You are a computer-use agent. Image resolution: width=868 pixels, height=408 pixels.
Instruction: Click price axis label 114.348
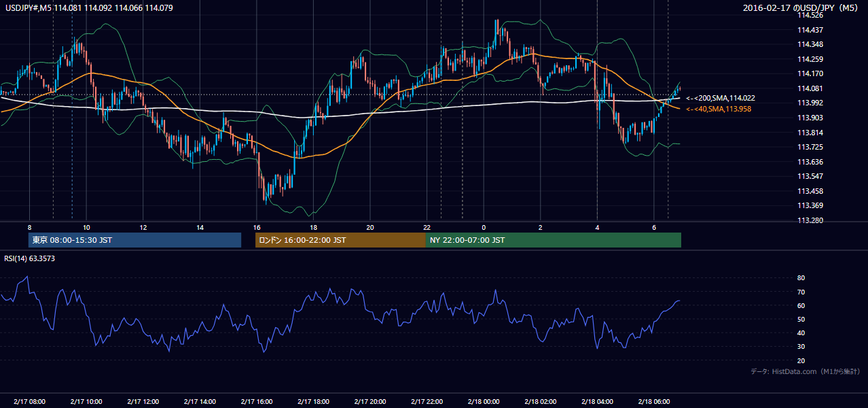[810, 44]
